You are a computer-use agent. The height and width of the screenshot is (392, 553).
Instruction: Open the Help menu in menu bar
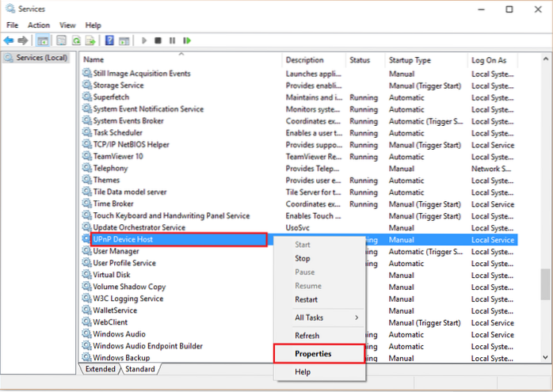coord(93,25)
